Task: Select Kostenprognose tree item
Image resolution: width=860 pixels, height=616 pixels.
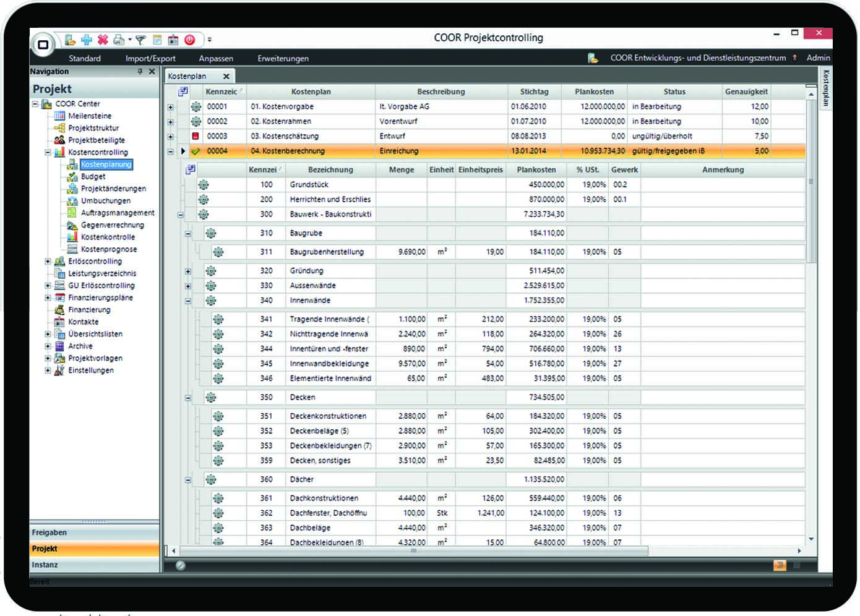Action: tap(109, 249)
